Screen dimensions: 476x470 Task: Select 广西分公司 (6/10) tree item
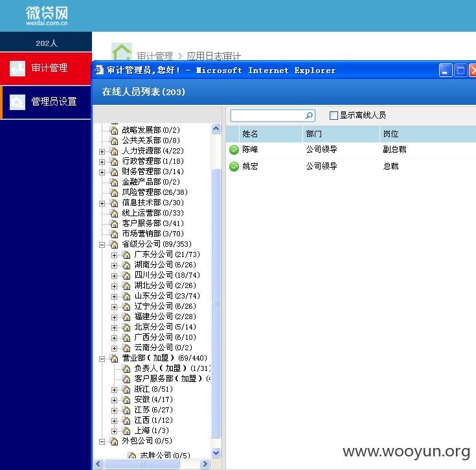point(165,337)
